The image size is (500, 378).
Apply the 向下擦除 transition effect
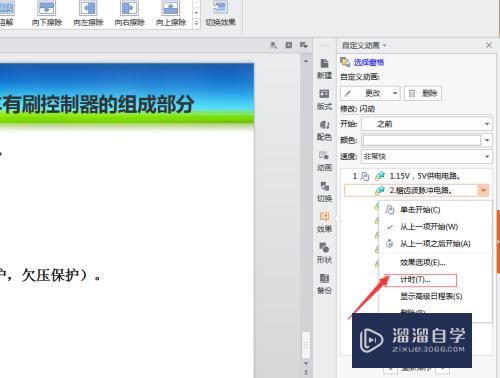[47, 13]
